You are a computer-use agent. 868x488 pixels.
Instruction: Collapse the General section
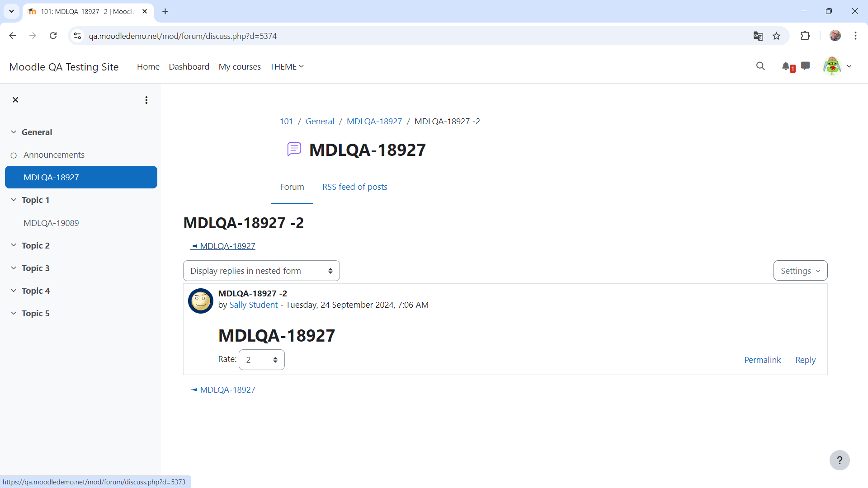click(14, 132)
